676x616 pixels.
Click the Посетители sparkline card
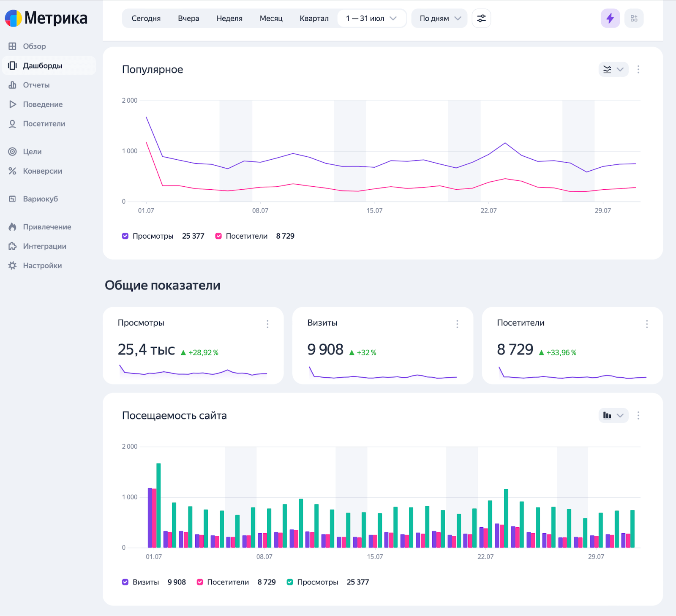point(572,346)
